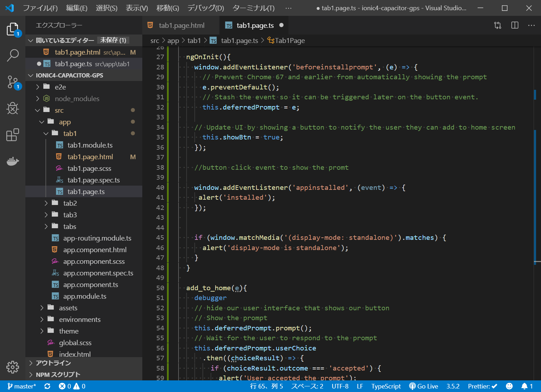Open the Docker view whale icon
541x392 pixels.
tap(13, 161)
